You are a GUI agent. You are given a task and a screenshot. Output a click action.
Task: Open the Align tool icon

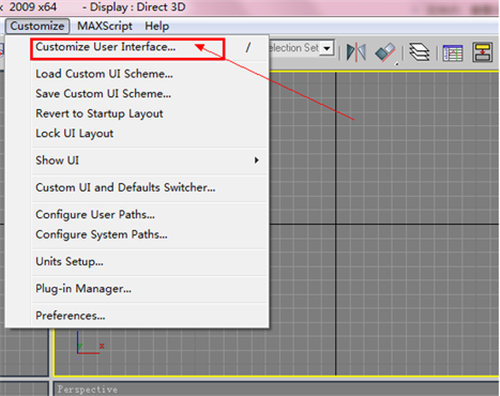click(386, 53)
